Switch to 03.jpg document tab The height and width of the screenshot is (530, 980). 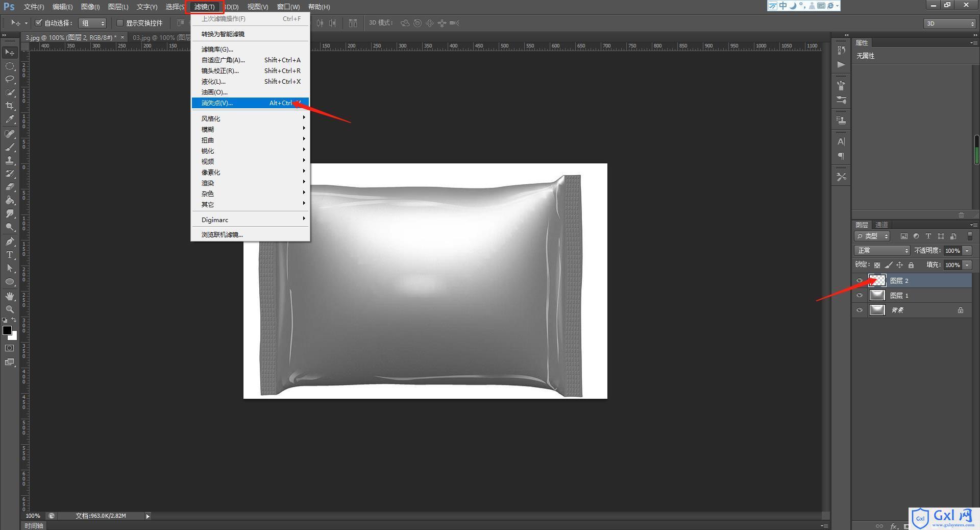161,37
